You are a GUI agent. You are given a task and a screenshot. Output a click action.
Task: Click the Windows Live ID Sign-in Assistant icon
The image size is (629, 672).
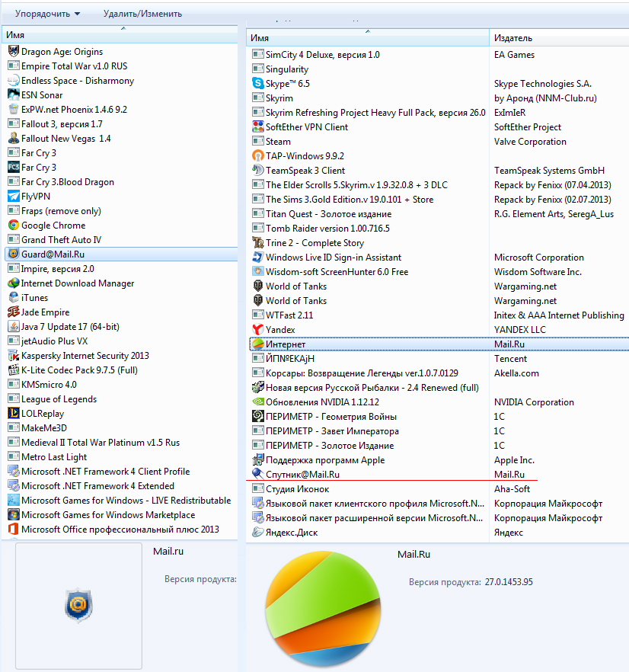point(258,258)
